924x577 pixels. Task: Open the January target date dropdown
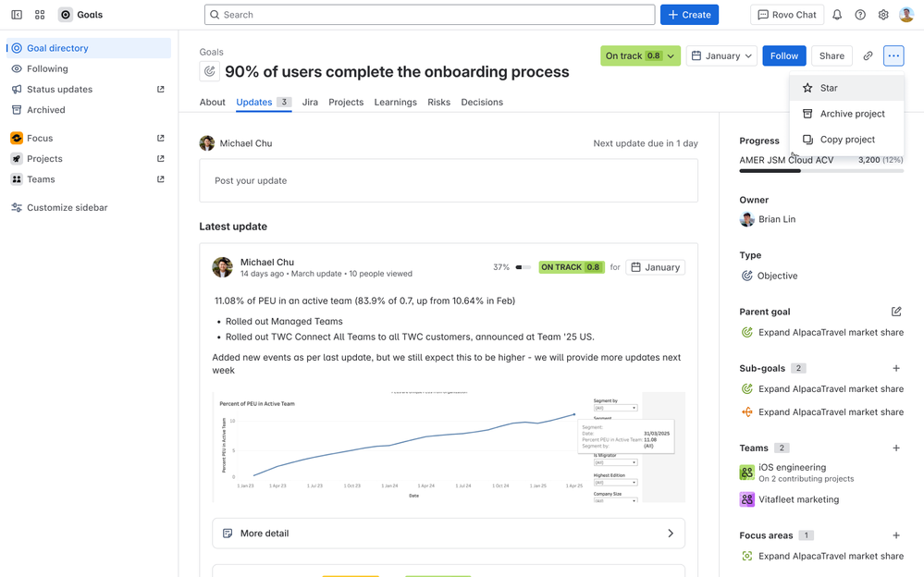721,56
